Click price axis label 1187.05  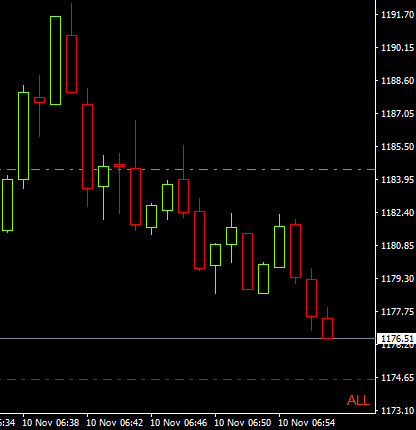point(397,114)
